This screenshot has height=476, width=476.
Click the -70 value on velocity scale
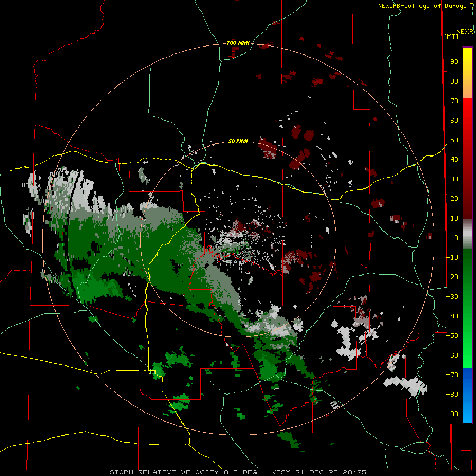coord(452,375)
